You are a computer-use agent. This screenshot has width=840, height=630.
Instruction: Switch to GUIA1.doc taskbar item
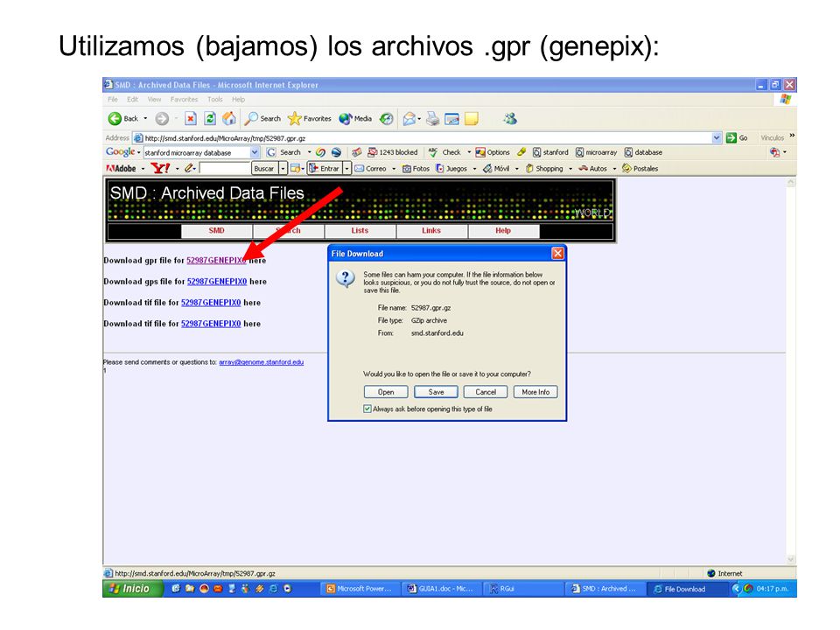440,589
